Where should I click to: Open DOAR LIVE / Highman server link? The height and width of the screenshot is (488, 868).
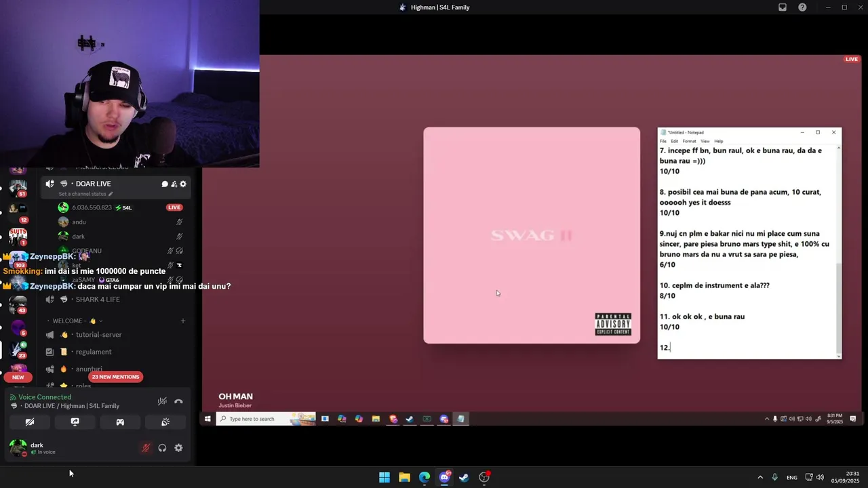tap(72, 406)
